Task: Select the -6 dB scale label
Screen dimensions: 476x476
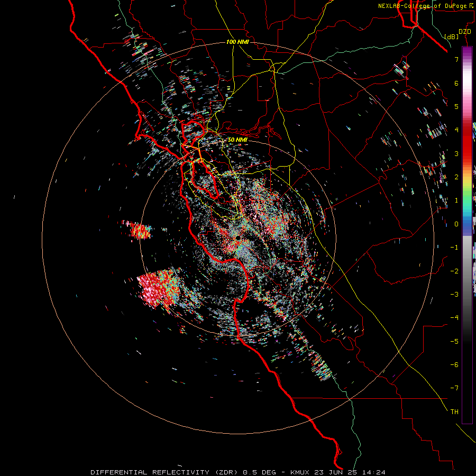Action: [454, 365]
